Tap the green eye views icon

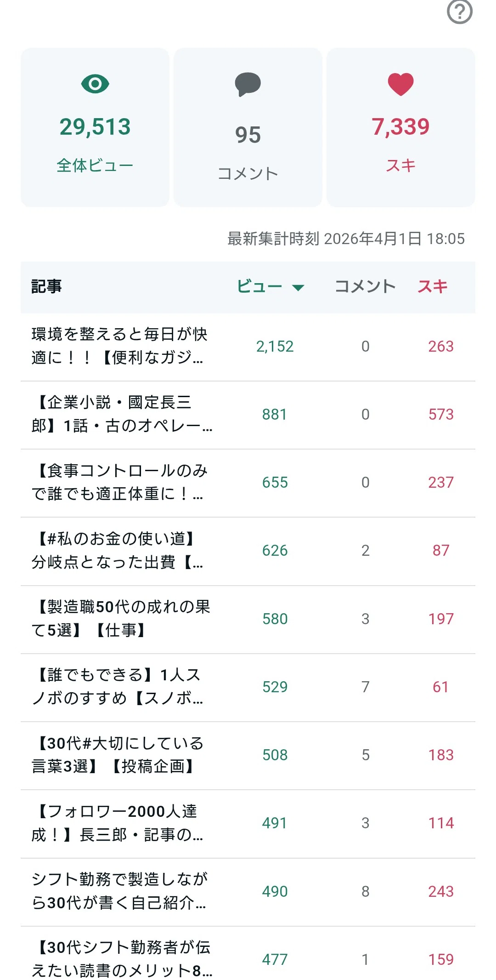(95, 84)
